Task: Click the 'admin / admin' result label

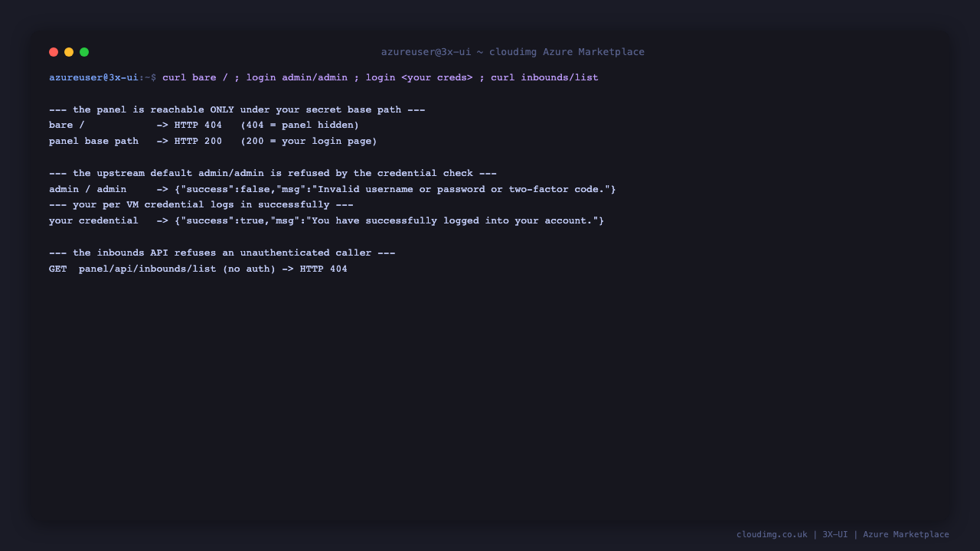Action: 88,189
